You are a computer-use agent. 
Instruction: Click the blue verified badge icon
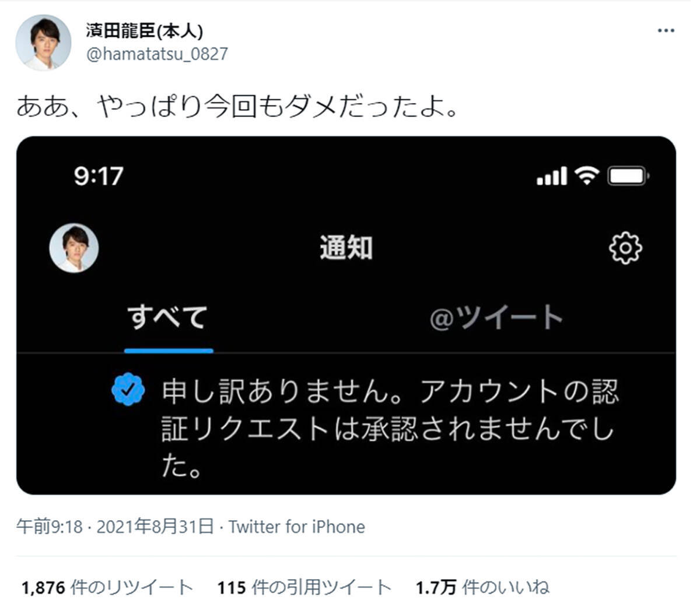pos(128,391)
